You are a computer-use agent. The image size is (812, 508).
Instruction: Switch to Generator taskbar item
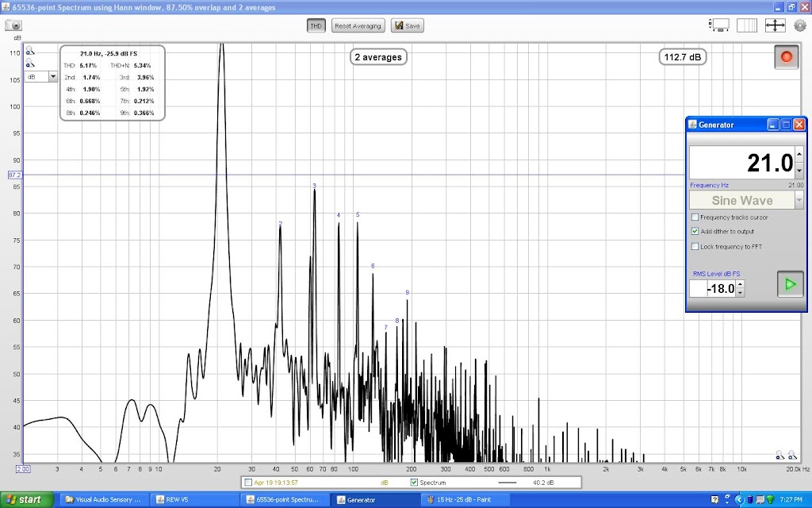375,500
